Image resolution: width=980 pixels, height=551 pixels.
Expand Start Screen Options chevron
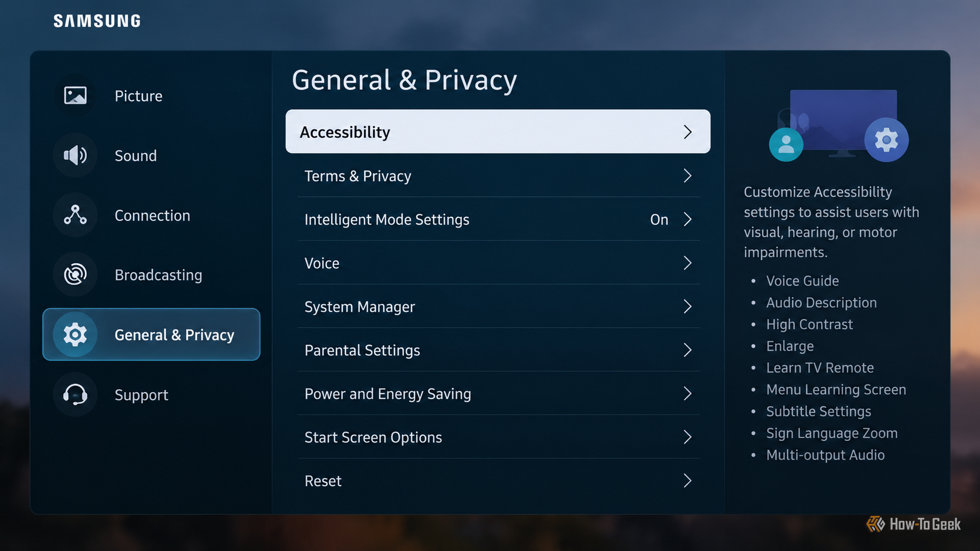pyautogui.click(x=688, y=437)
